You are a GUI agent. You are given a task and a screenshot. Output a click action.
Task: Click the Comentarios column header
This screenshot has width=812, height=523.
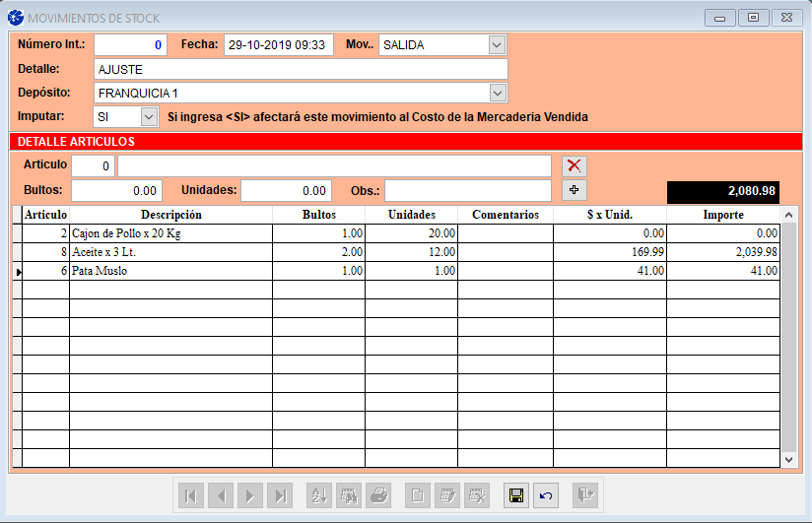point(506,215)
